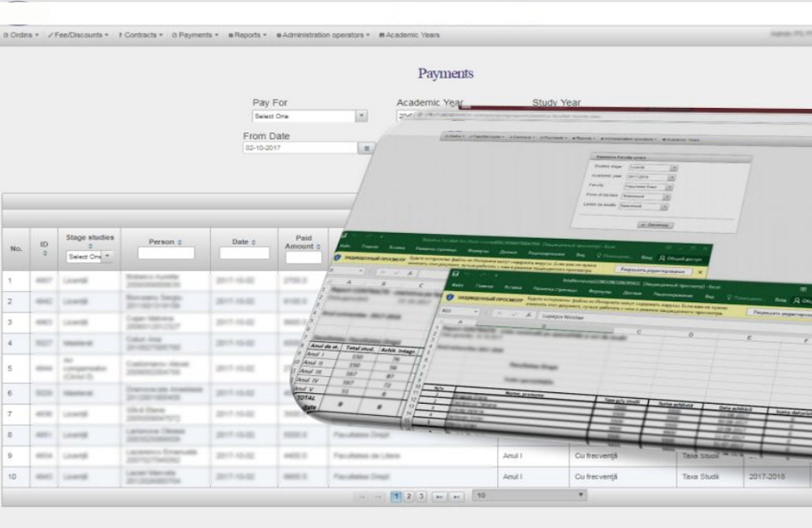Click enable editing button in back Excel window
812x528 pixels.
point(652,270)
